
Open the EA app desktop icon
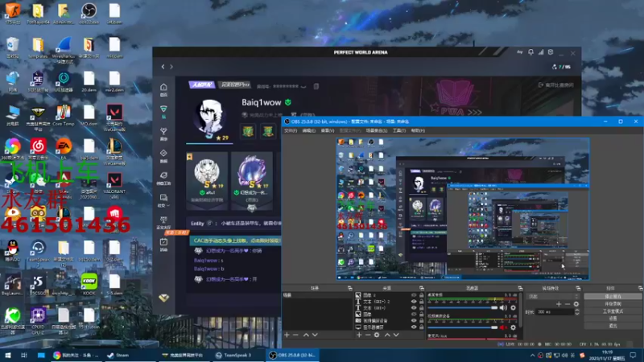[64, 149]
